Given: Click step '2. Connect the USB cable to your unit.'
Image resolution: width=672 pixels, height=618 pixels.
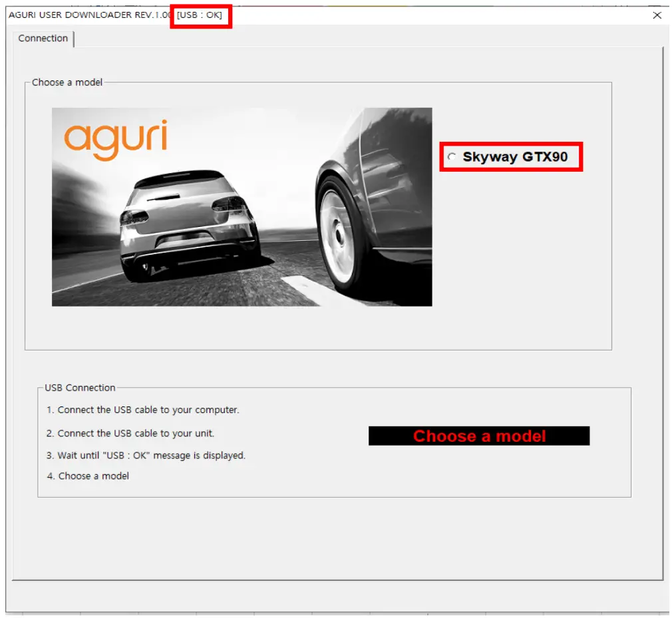Looking at the screenshot, I should (130, 433).
